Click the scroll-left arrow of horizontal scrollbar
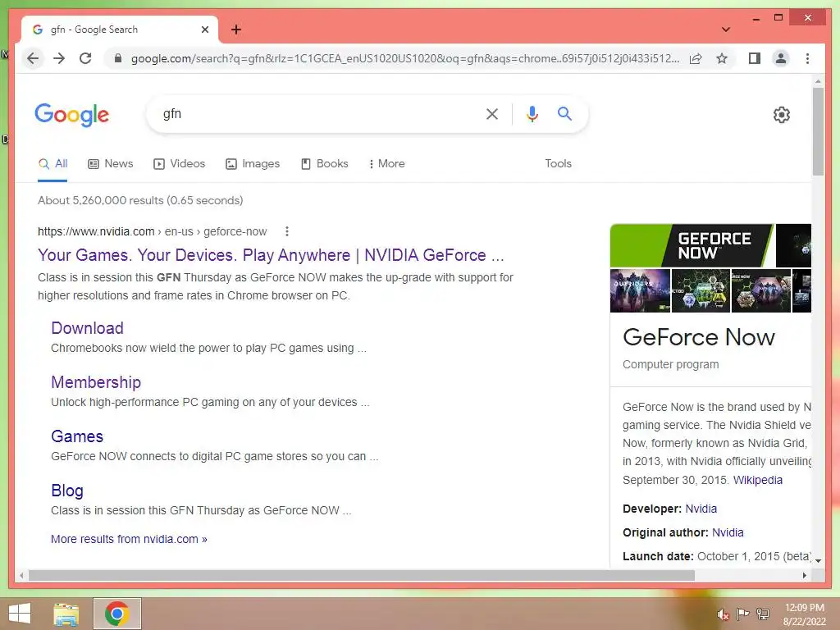 coord(21,575)
